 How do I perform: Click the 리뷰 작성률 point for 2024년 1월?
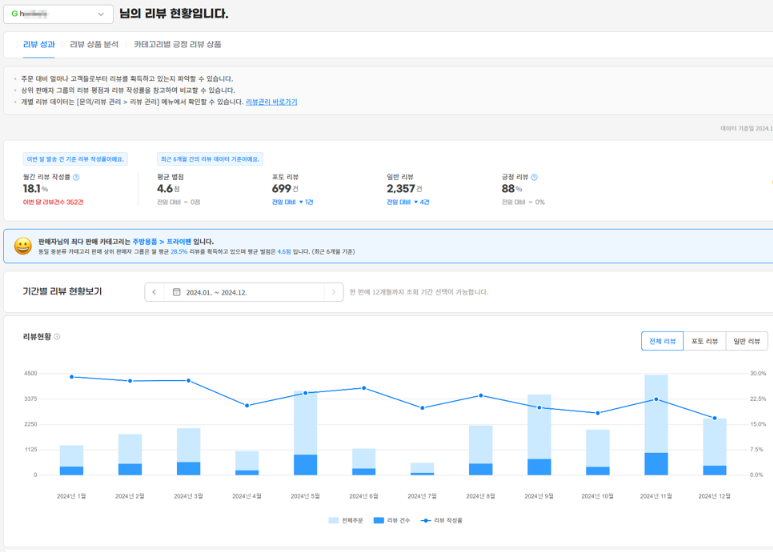pos(71,377)
